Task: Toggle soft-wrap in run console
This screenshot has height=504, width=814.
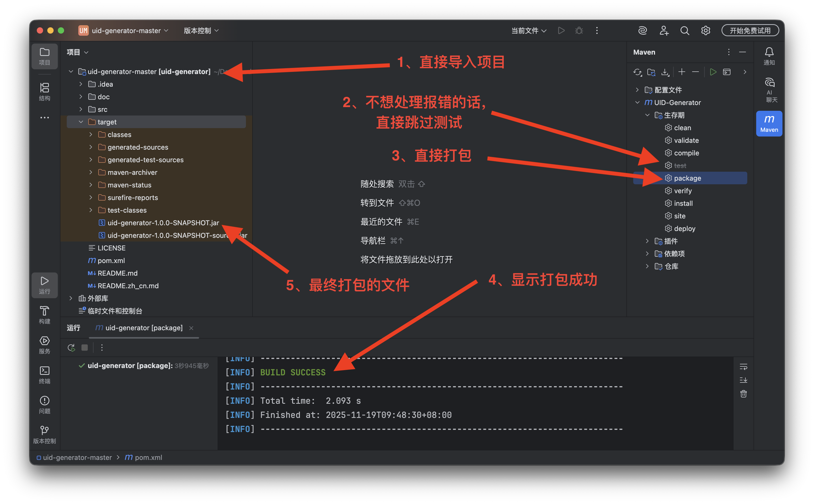Action: tap(743, 367)
